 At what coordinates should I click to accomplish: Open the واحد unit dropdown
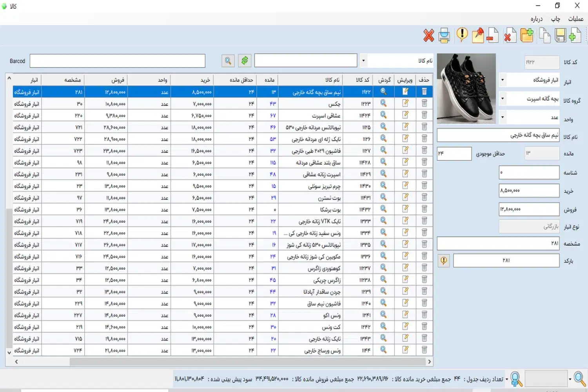click(503, 117)
